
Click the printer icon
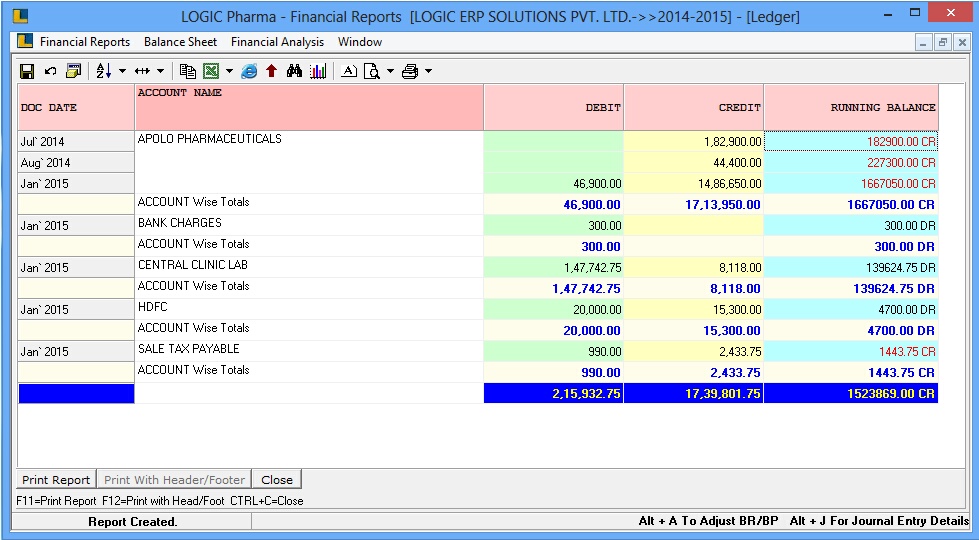[x=410, y=71]
